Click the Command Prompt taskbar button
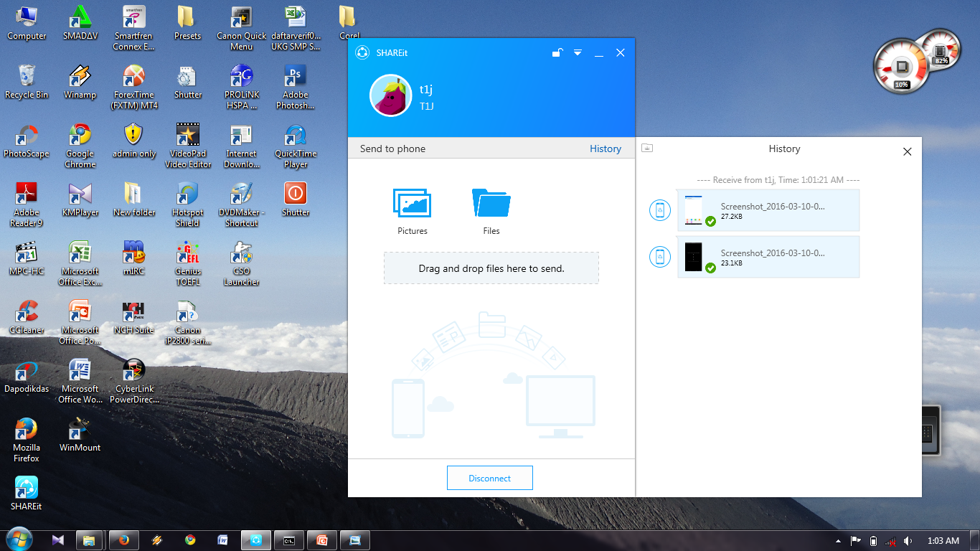The height and width of the screenshot is (551, 980). [288, 540]
